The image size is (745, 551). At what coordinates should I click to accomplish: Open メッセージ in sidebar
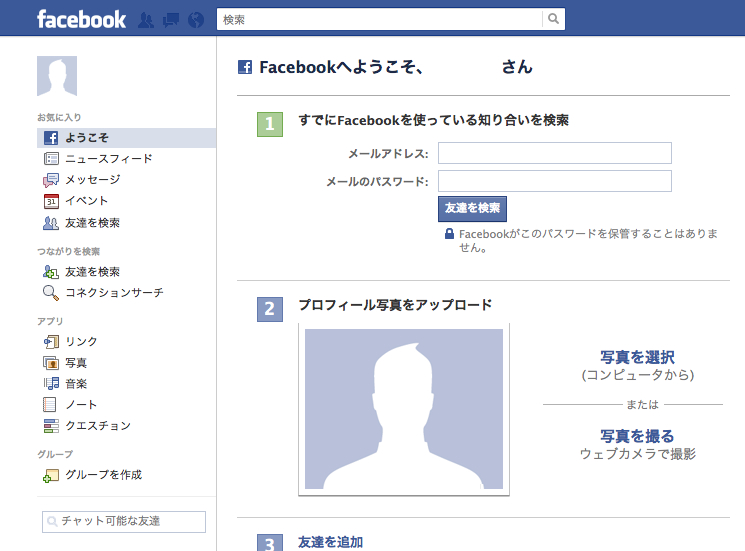(x=93, y=180)
